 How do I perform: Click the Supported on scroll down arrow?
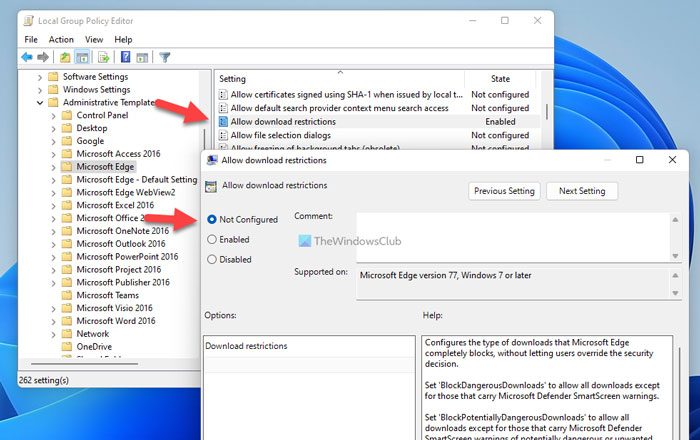click(x=675, y=293)
